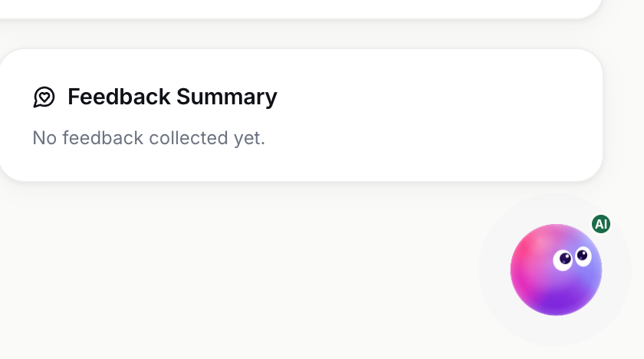The width and height of the screenshot is (644, 359).
Task: Open the AI assistant blob mascot
Action: (556, 270)
